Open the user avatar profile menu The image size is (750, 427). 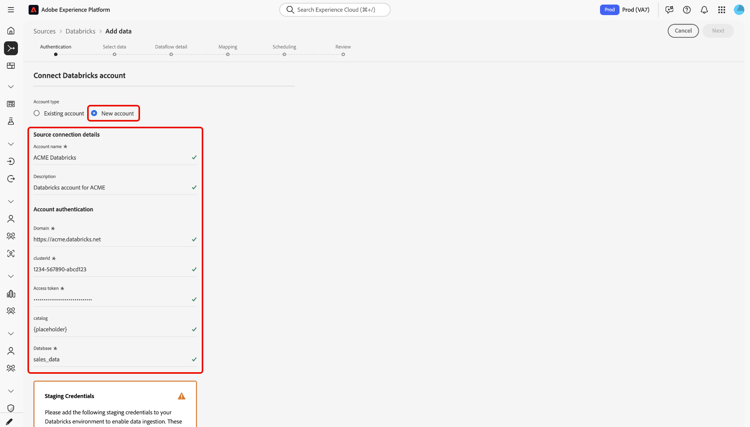click(x=739, y=10)
